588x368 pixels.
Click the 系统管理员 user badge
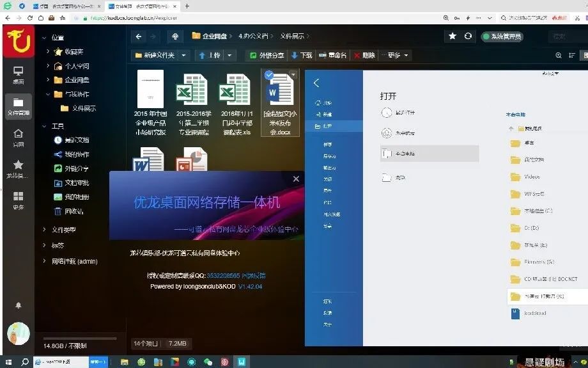click(x=502, y=36)
